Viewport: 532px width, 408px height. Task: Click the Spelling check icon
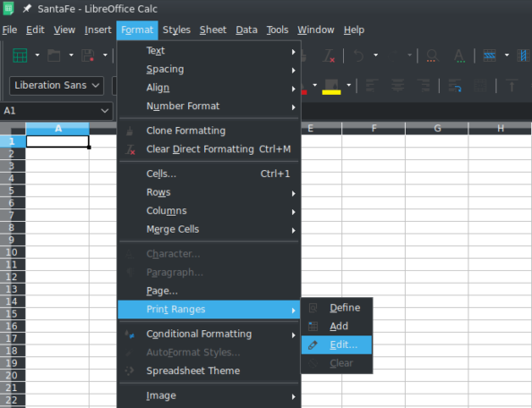pos(459,55)
